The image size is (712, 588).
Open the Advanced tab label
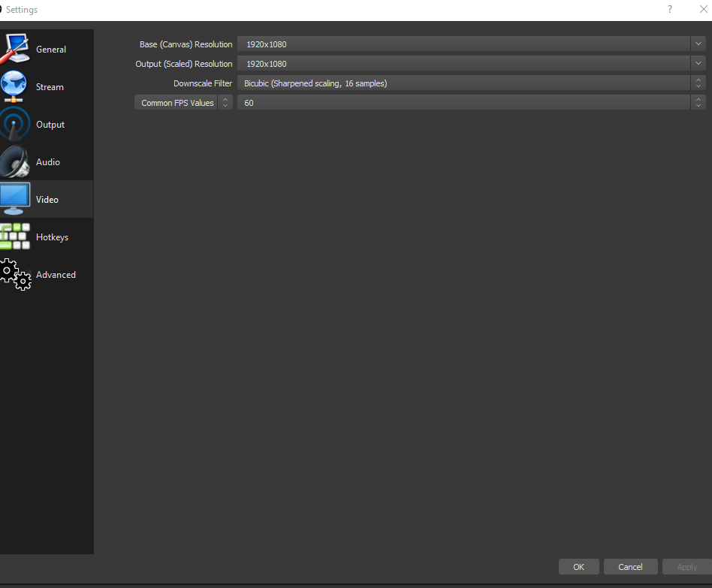[56, 275]
